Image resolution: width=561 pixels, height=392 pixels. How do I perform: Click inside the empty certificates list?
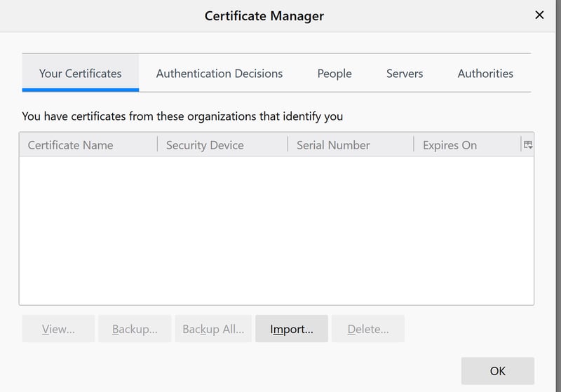click(276, 230)
